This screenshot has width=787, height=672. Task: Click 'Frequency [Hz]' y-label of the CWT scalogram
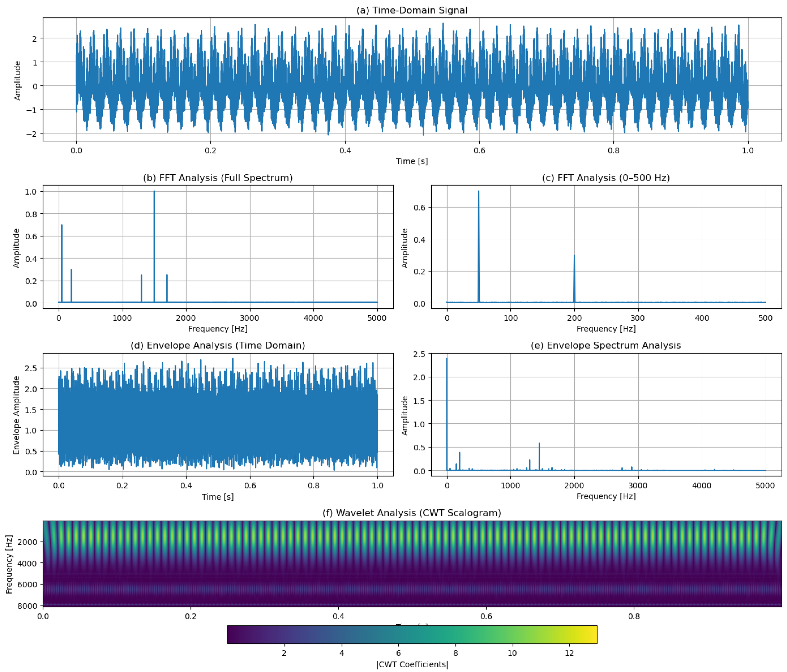point(9,564)
